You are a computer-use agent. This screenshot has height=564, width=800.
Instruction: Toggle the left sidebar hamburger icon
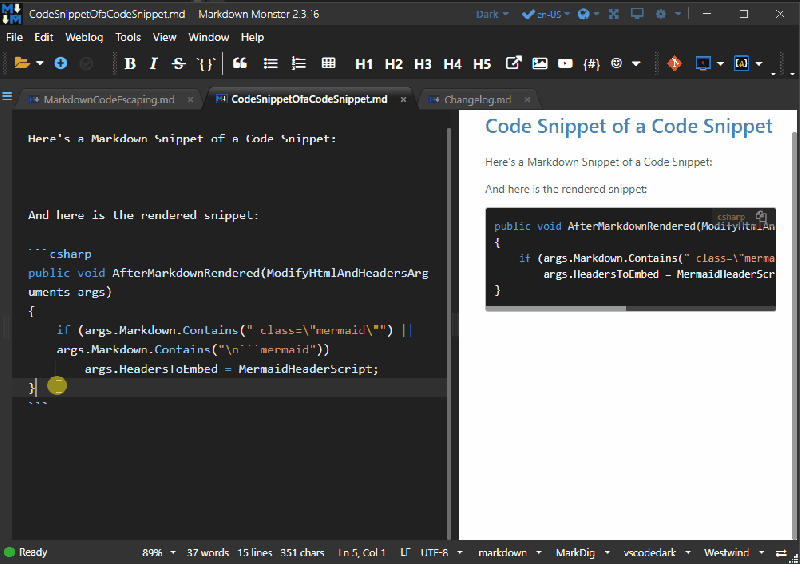7,96
